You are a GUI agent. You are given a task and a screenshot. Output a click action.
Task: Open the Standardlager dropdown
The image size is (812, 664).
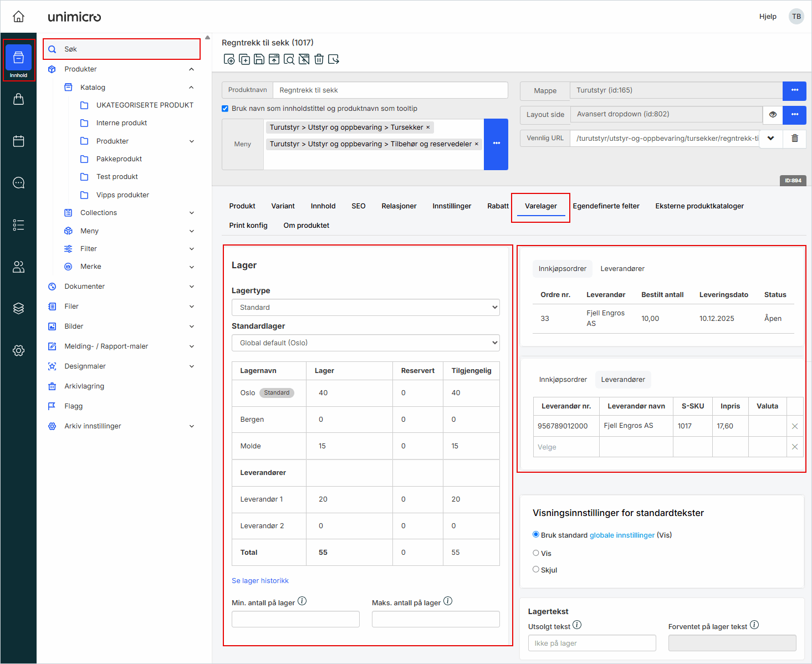click(x=365, y=343)
